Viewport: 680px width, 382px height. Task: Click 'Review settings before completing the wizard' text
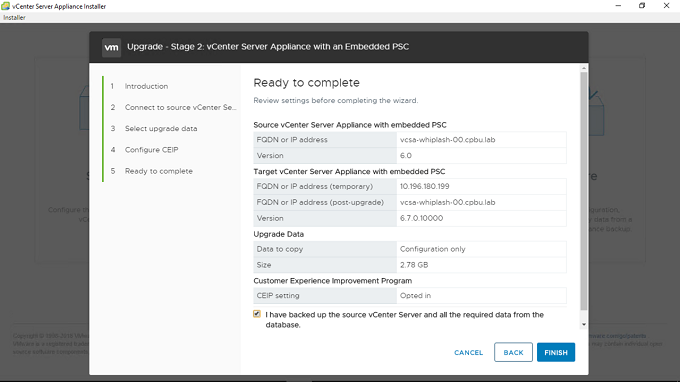click(x=336, y=101)
